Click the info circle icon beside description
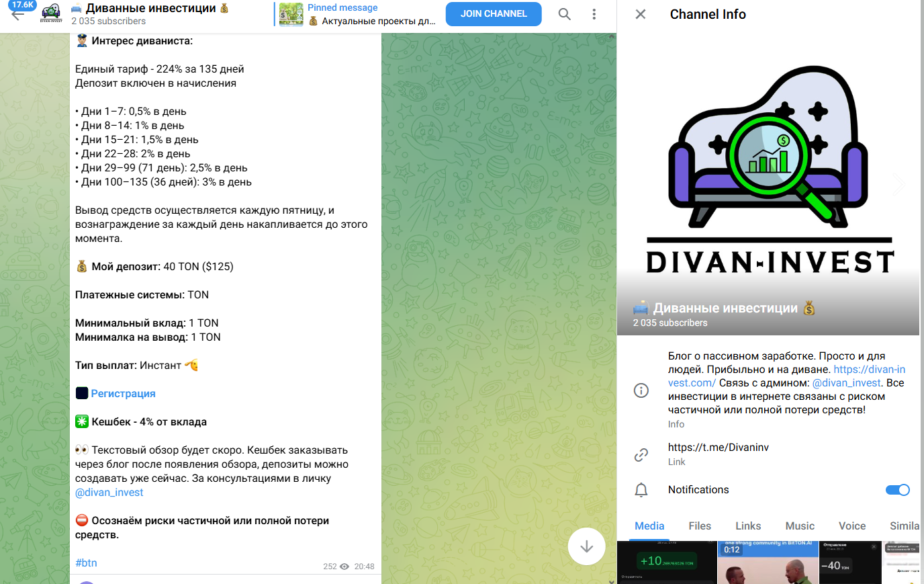 (x=641, y=390)
